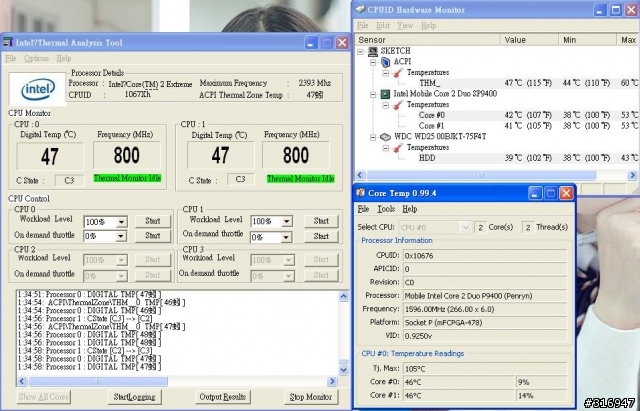Click the log scroll right arrow

[332, 382]
